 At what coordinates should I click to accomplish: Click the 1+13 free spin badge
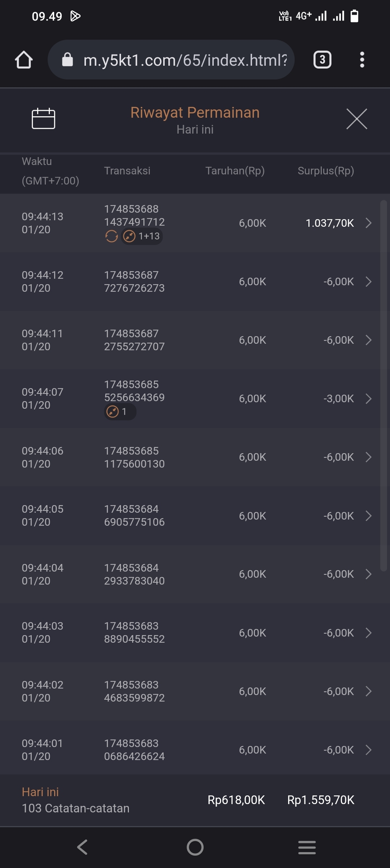[x=142, y=236]
